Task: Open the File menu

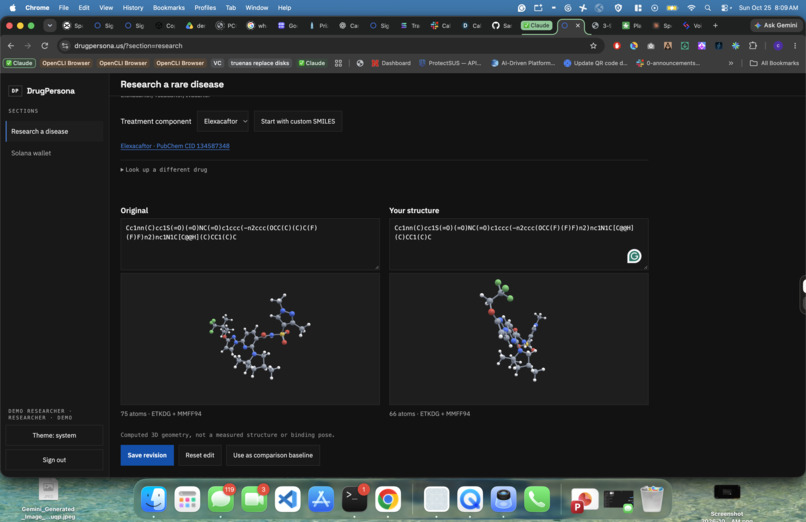Action: [64, 8]
